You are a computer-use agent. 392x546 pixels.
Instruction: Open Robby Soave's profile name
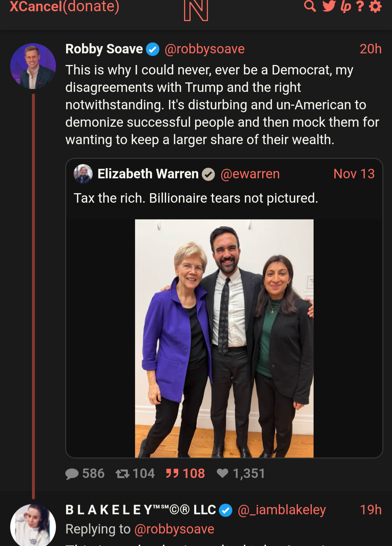(x=104, y=49)
